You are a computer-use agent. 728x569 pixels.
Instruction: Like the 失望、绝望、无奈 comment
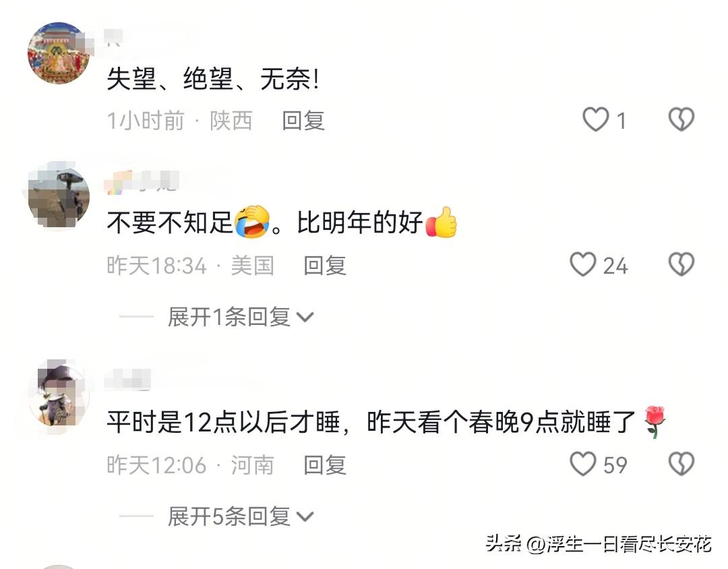[596, 119]
